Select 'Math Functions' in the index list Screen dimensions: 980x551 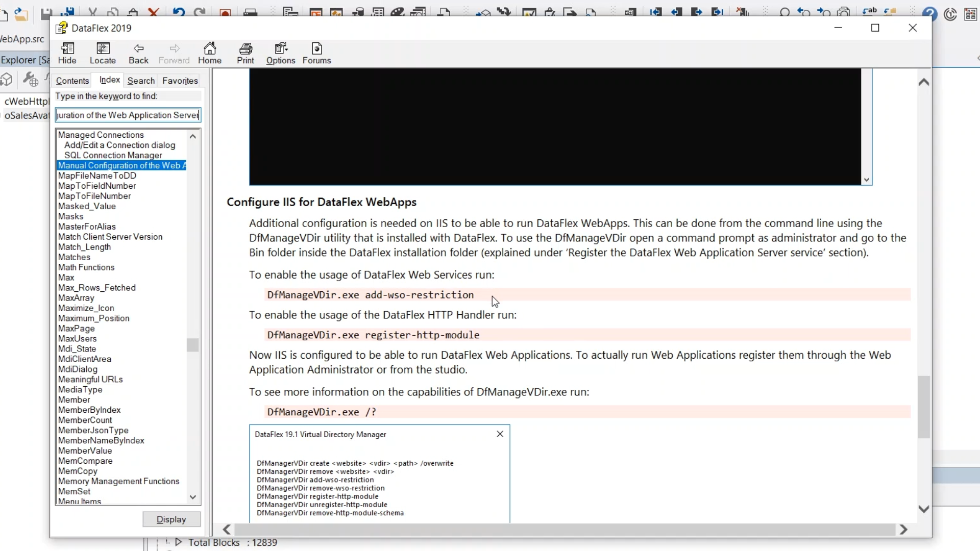coord(86,267)
